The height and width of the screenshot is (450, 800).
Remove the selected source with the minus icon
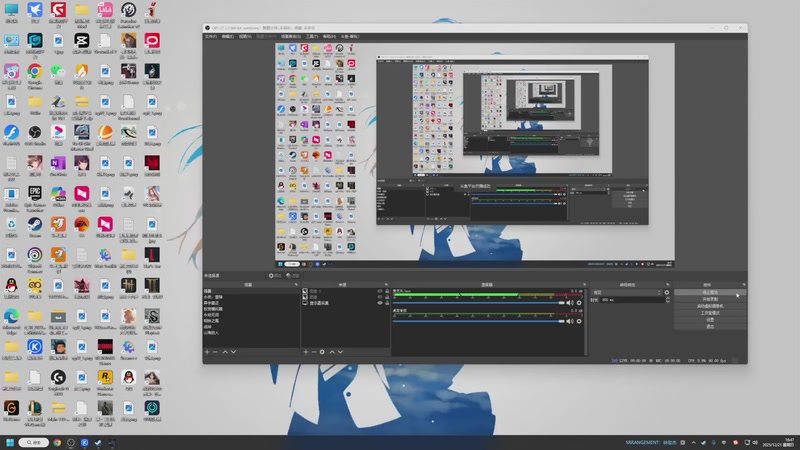click(x=314, y=352)
